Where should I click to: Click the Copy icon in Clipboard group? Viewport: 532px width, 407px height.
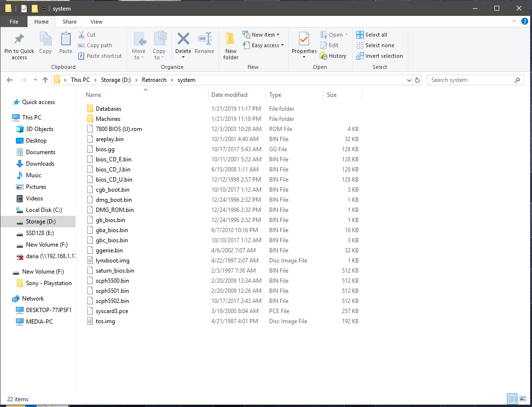pyautogui.click(x=45, y=43)
